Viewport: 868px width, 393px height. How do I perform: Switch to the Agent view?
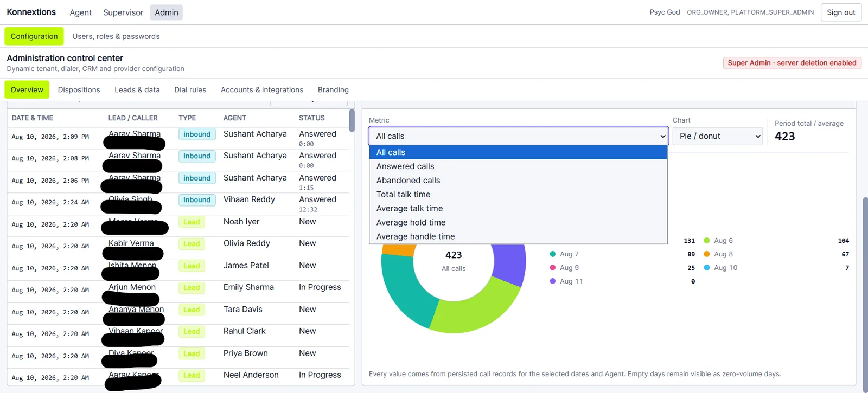coord(80,12)
